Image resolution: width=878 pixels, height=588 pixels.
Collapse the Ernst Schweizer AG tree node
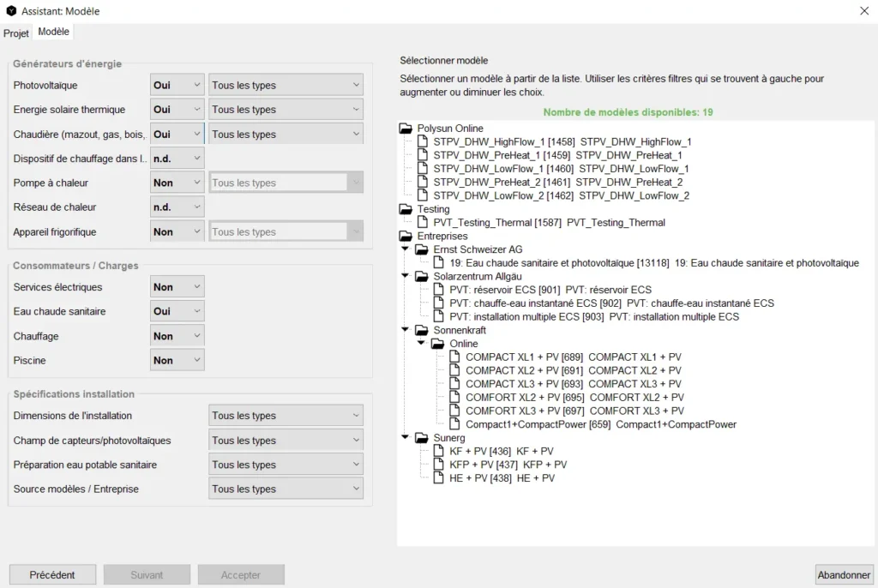click(x=406, y=249)
